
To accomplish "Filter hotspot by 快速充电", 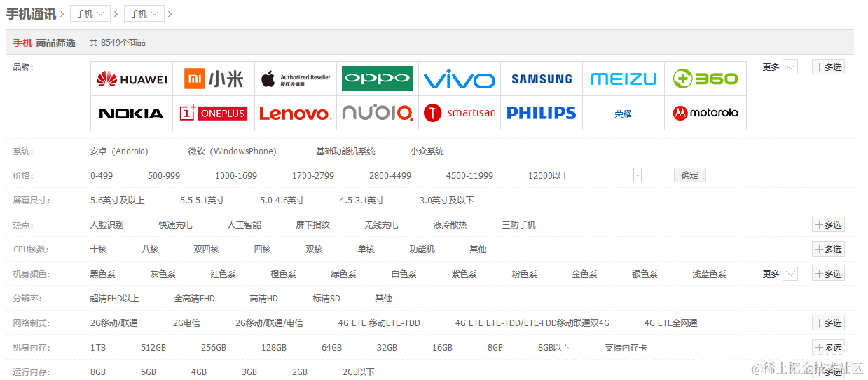I will coord(175,225).
